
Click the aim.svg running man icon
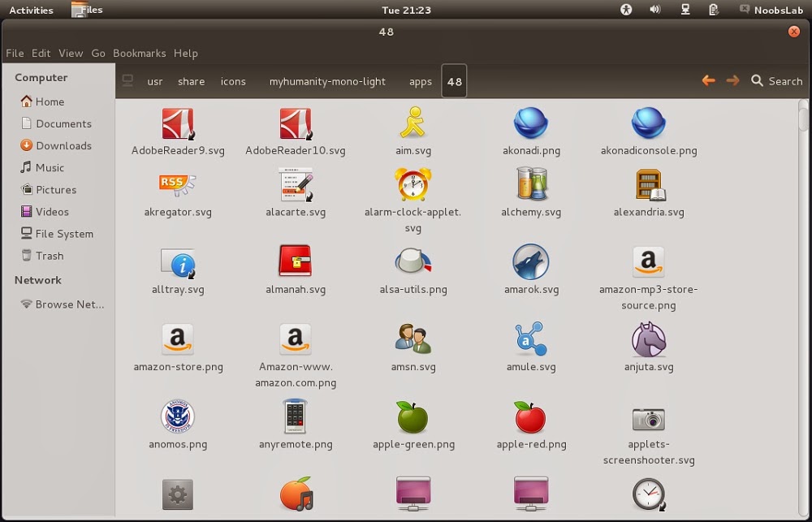point(412,123)
